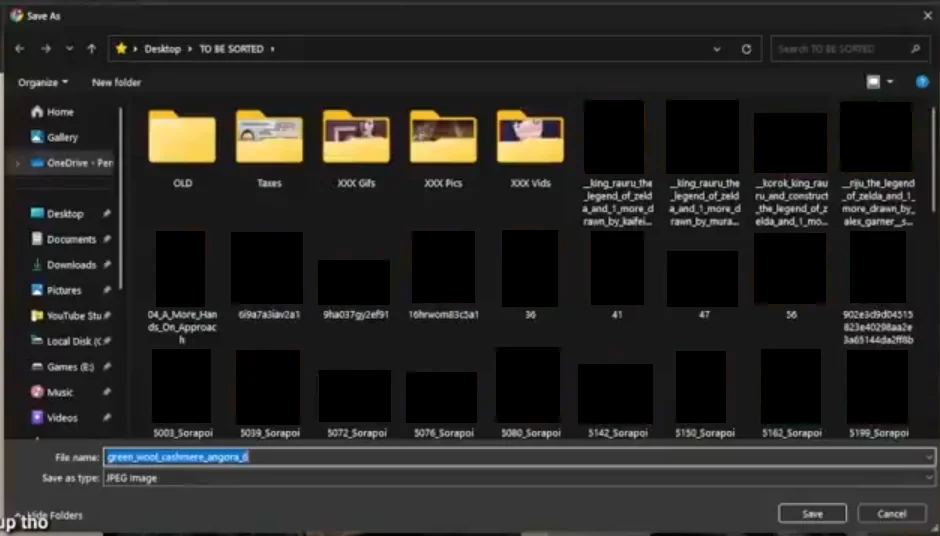
Task: Close the Save As dialog
Action: [x=927, y=16]
